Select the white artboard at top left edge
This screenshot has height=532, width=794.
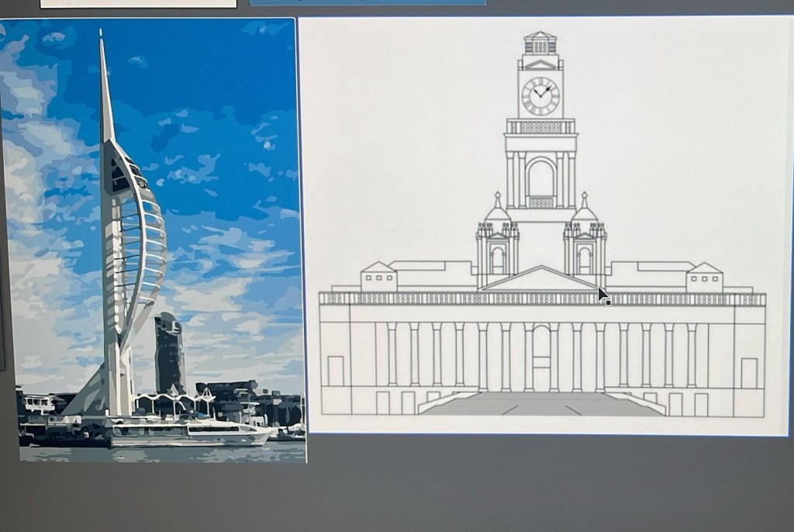pos(138,3)
